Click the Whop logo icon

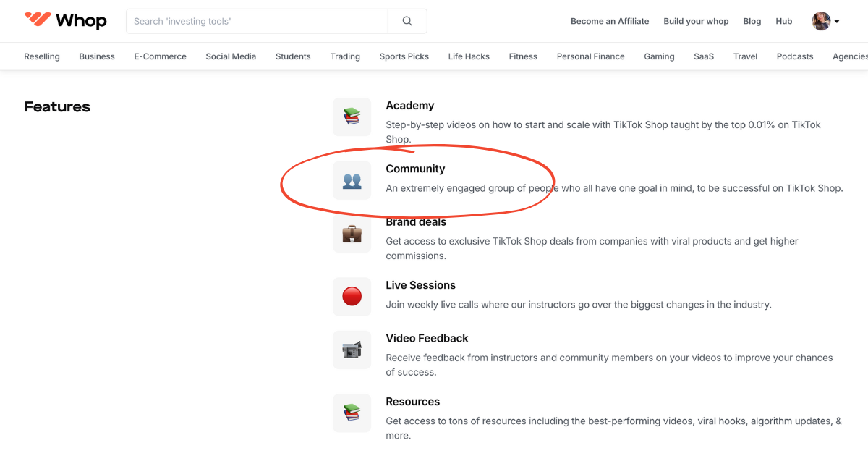click(36, 20)
